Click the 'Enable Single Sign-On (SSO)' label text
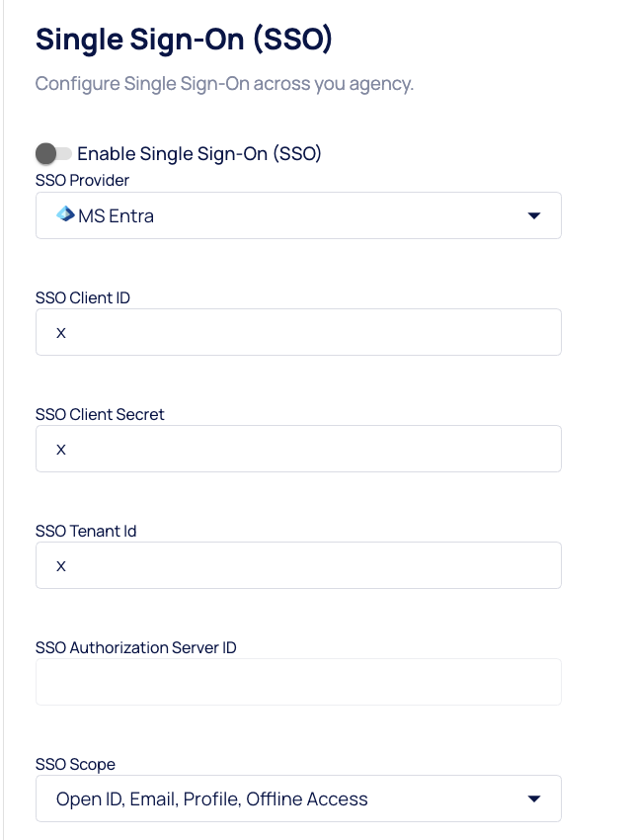Screen dimensions: 630x840 tap(199, 153)
